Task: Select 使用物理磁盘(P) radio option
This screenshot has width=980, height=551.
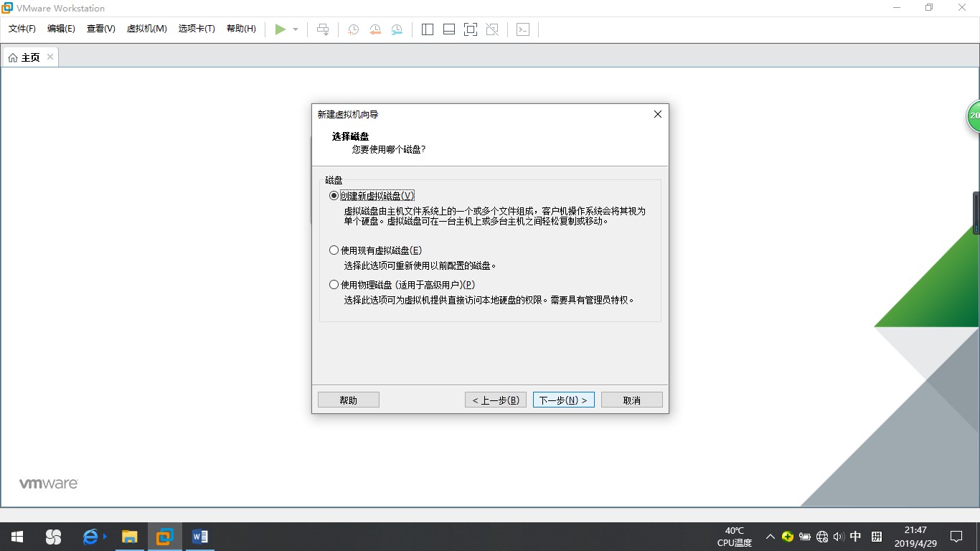Action: (402, 285)
